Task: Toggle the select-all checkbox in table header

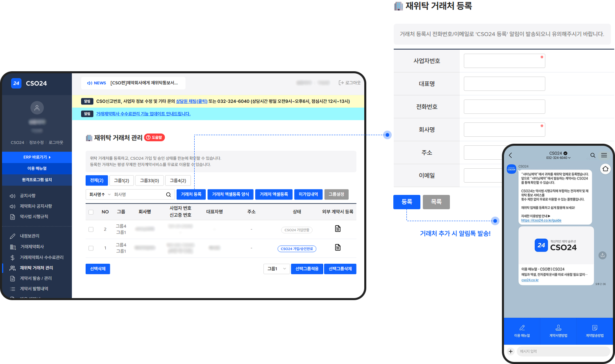Action: click(x=91, y=212)
